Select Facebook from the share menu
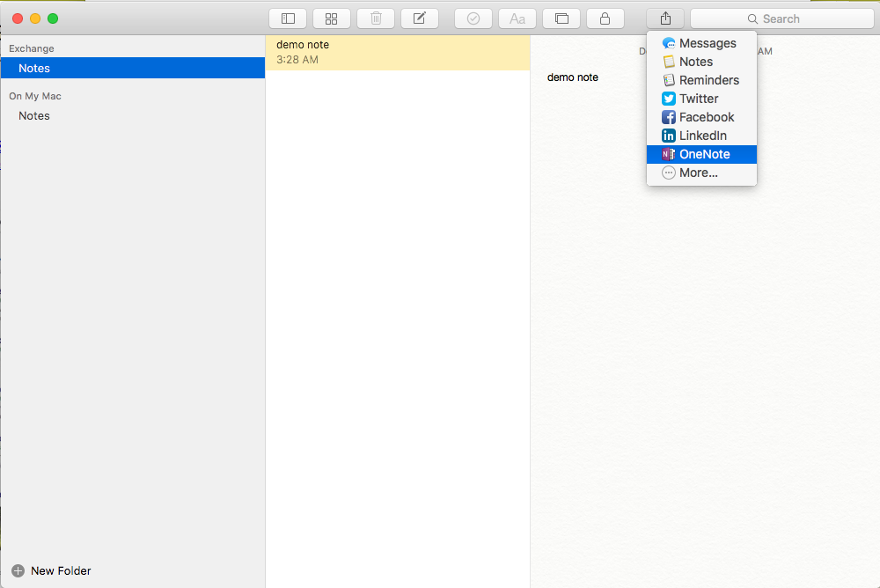The width and height of the screenshot is (880, 588). [701, 117]
